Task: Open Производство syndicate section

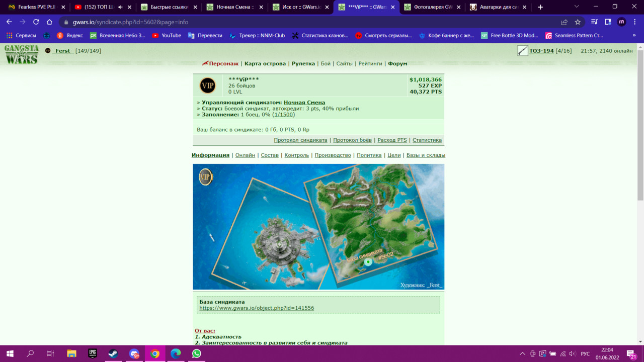Action: click(333, 155)
